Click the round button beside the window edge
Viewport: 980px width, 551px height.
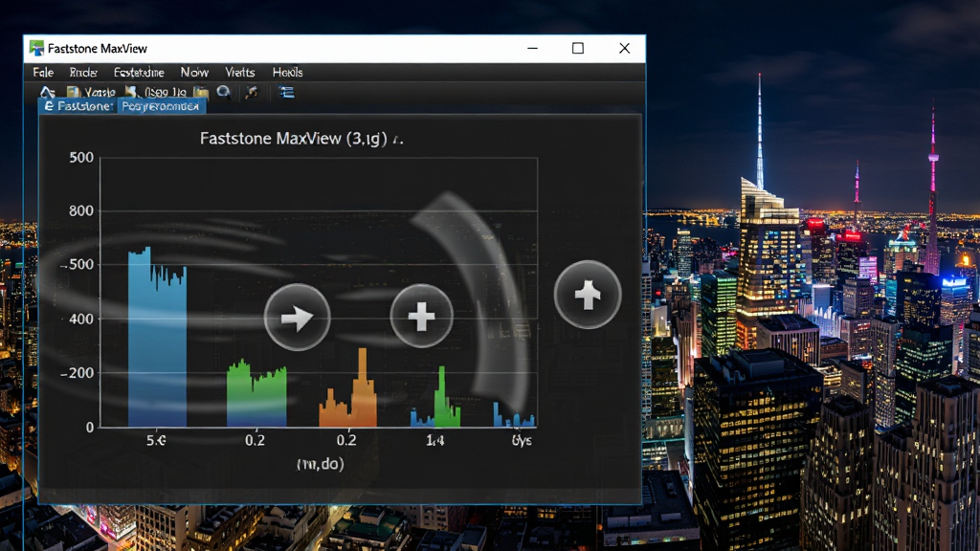(588, 295)
